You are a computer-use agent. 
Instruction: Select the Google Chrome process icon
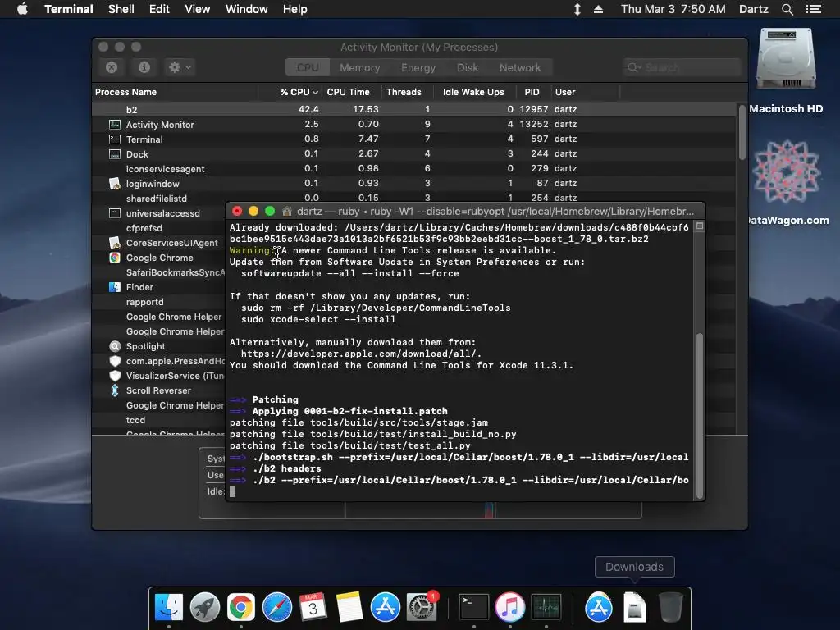click(115, 258)
